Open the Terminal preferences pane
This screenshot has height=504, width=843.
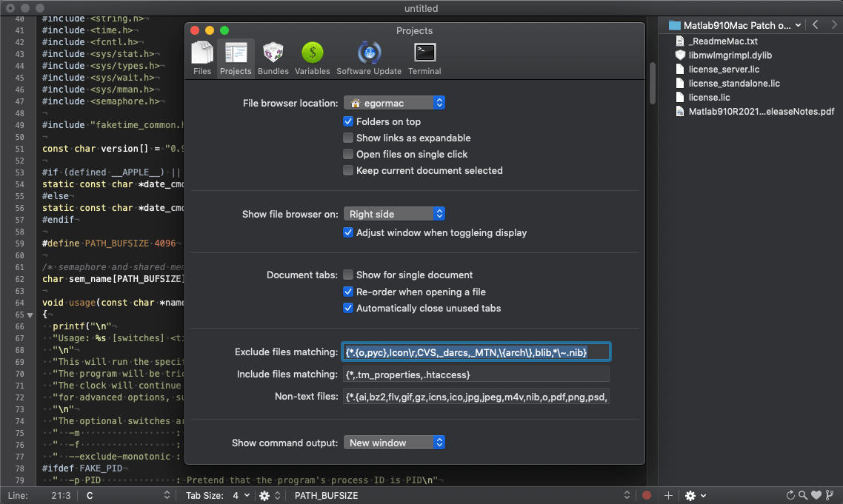(x=424, y=58)
